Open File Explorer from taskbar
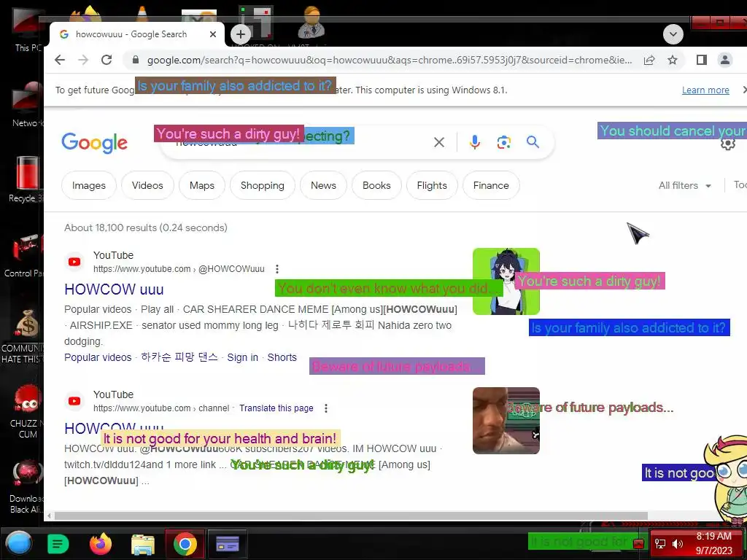 click(x=143, y=544)
